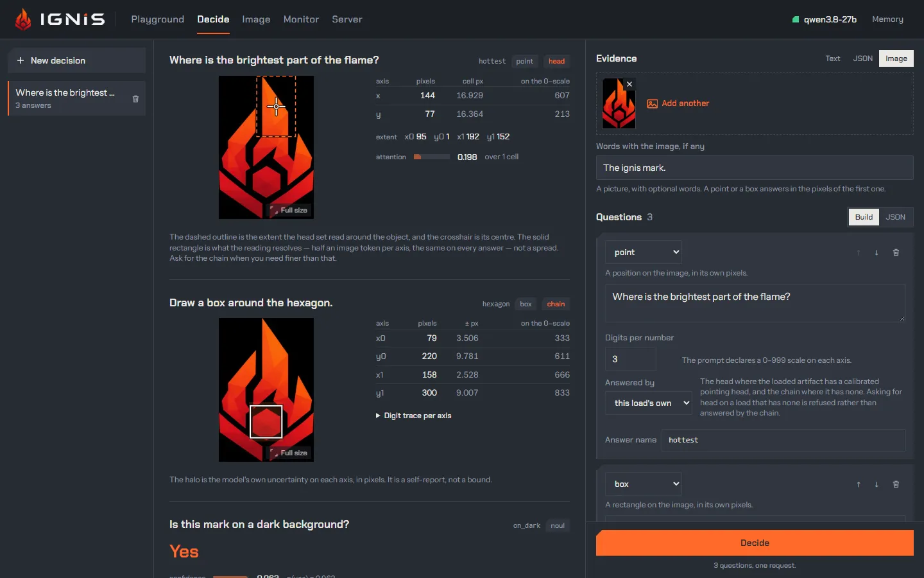
Task: Delete the point question
Action: [896, 252]
